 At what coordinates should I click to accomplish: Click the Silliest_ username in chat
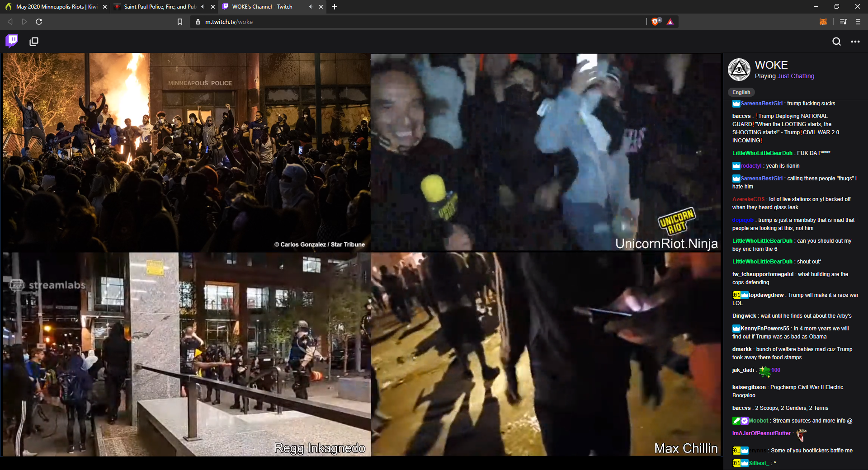click(x=759, y=463)
